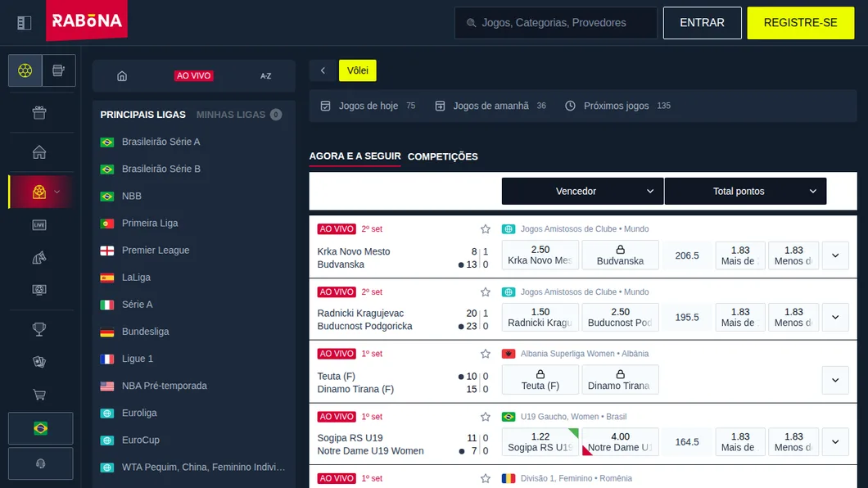Open the A-Z sports tab

tap(265, 76)
